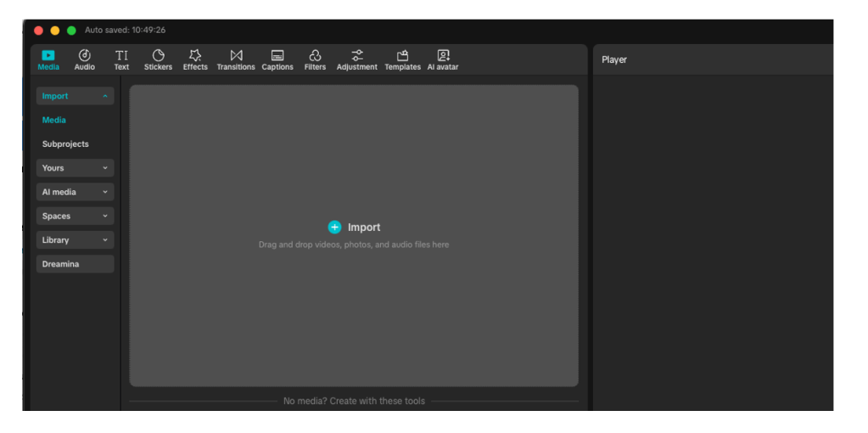Open the Effects star icon

pos(195,55)
